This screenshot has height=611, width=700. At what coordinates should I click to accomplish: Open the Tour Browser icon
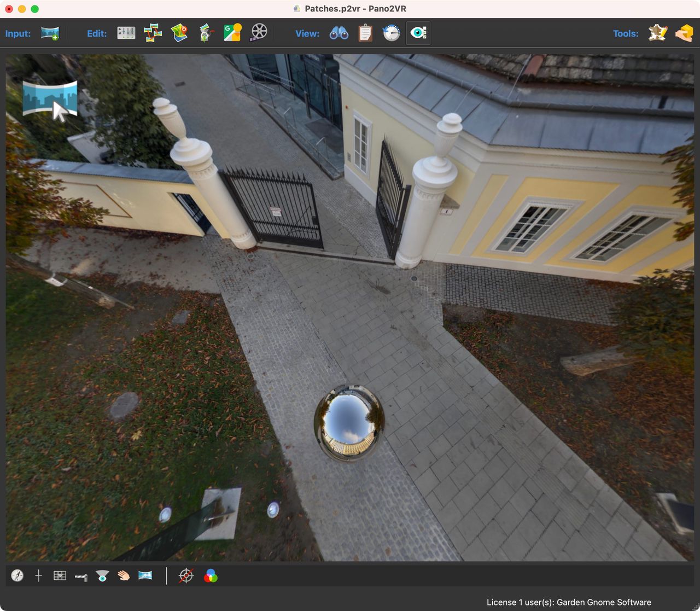pyautogui.click(x=153, y=33)
